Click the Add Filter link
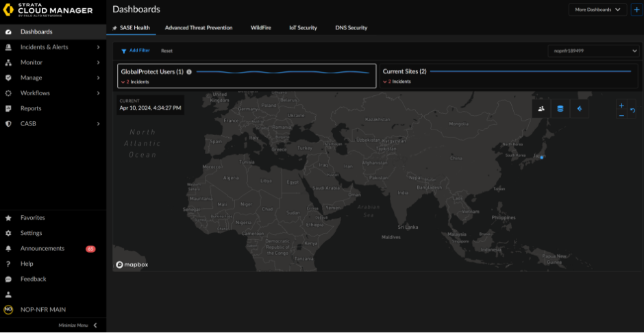The width and height of the screenshot is (644, 333). (140, 51)
